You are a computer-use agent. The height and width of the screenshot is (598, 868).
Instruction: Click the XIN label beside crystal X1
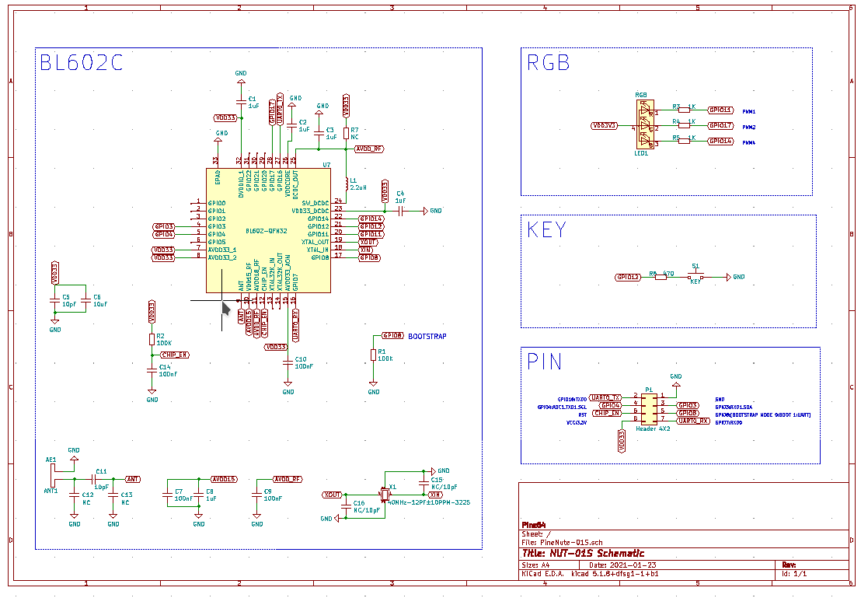pyautogui.click(x=436, y=495)
